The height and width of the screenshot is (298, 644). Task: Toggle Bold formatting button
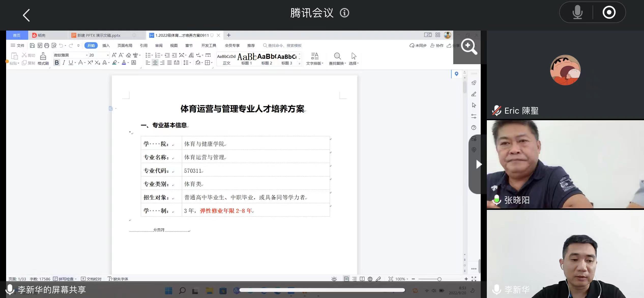coord(57,63)
